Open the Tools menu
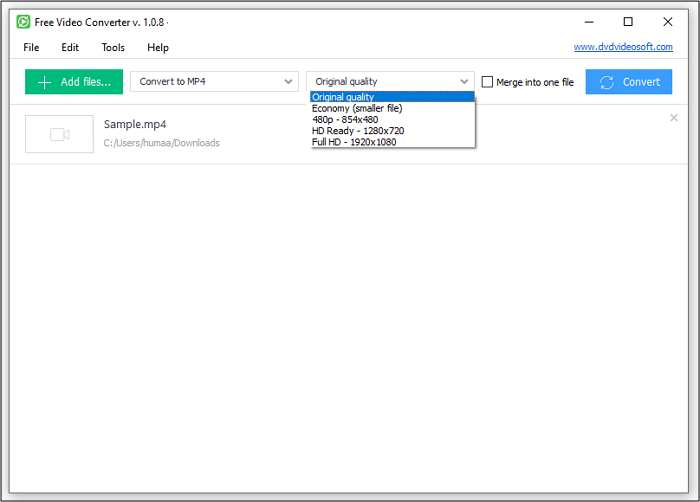Viewport: 700px width, 502px height. point(113,47)
